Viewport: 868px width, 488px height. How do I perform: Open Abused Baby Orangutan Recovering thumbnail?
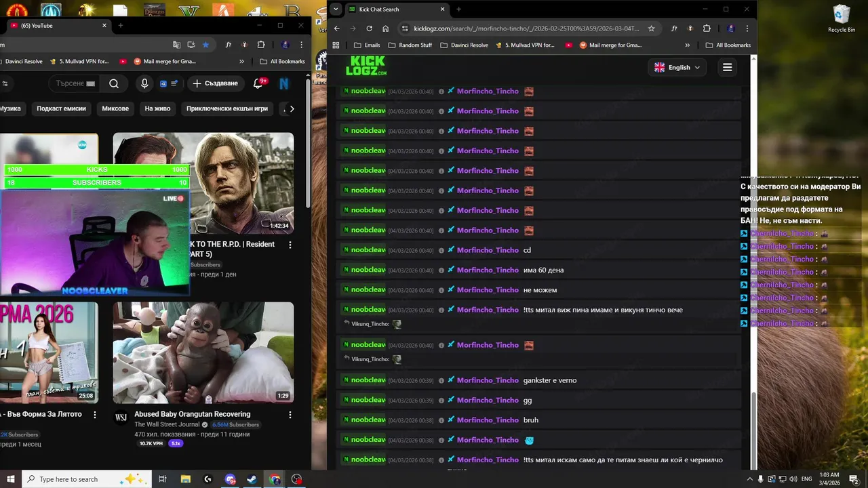pyautogui.click(x=203, y=352)
